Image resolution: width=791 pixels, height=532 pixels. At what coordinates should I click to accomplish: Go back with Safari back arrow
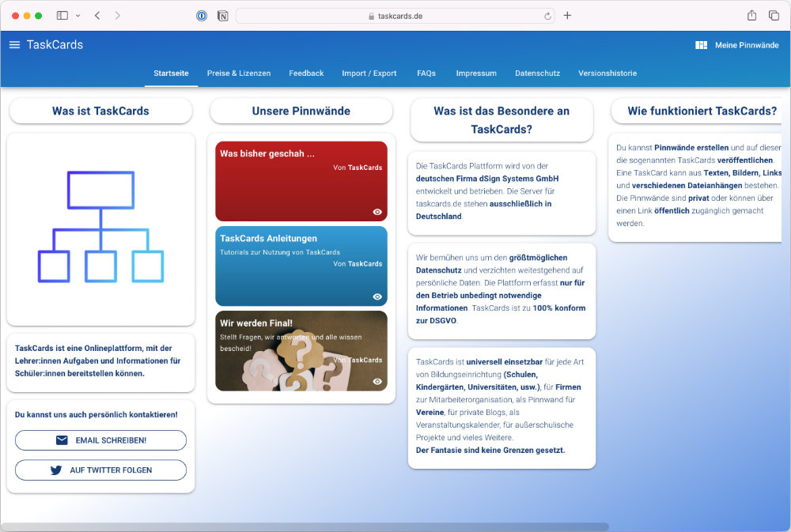point(97,16)
